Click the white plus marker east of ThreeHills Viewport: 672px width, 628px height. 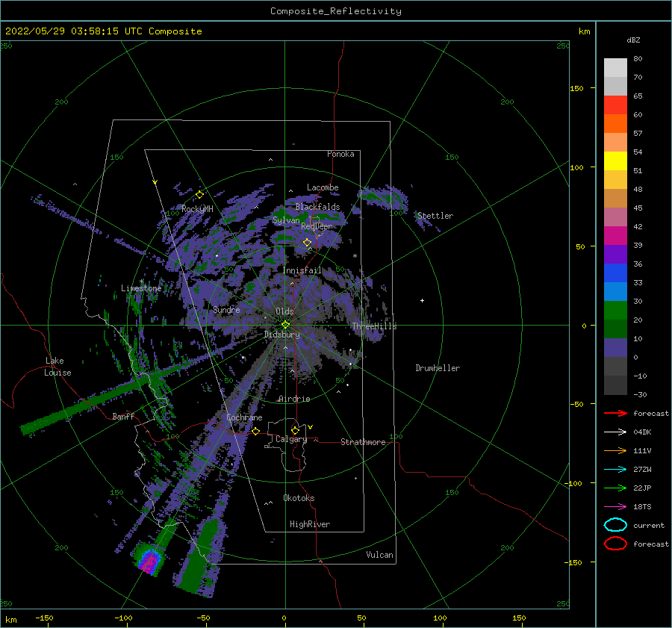tap(422, 300)
